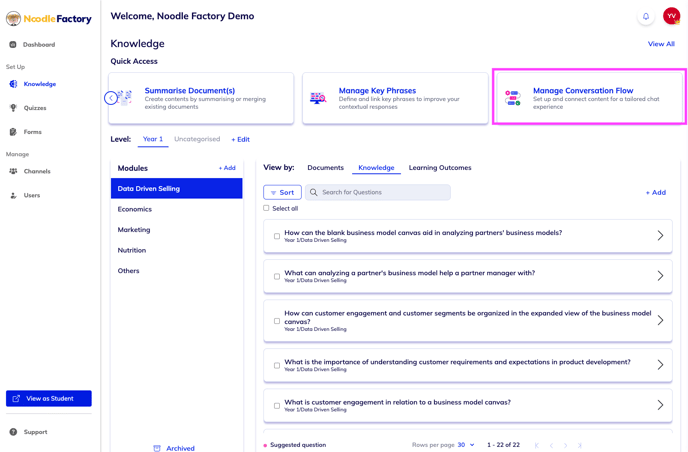Open the Sort options
This screenshot has height=452, width=688.
[x=282, y=192]
